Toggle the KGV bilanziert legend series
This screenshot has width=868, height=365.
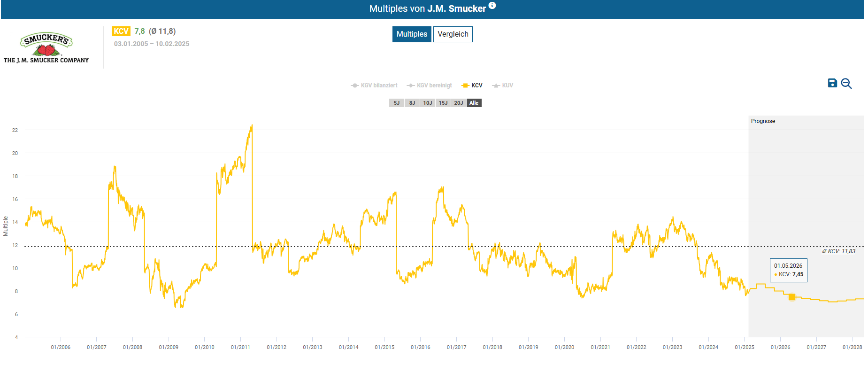click(374, 85)
